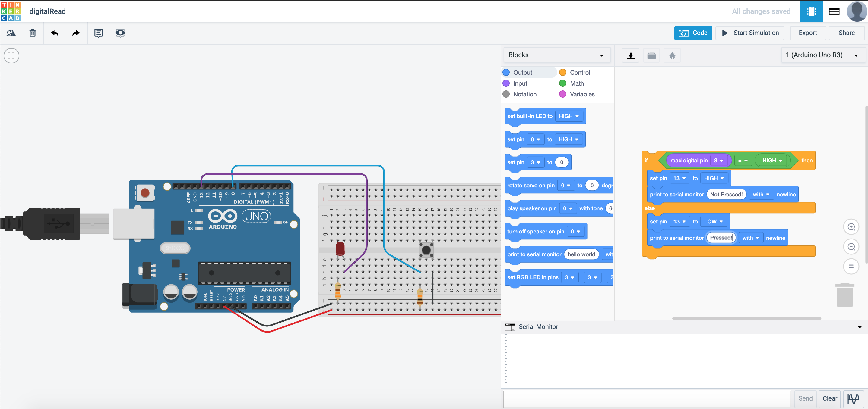Click the serial monitor text input field
Screen dimensions: 868x409
[647, 398]
